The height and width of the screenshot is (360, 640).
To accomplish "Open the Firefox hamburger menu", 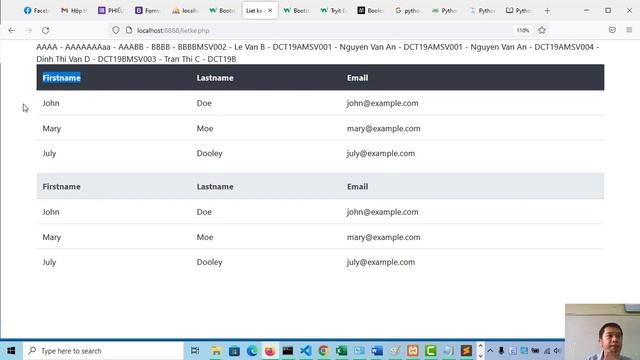I will pyautogui.click(x=629, y=30).
